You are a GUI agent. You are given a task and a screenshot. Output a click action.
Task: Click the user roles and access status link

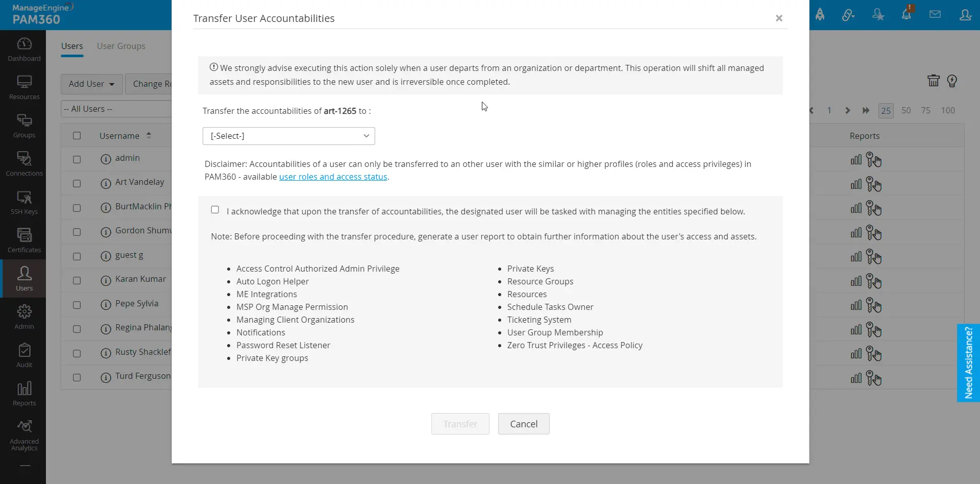pos(333,177)
